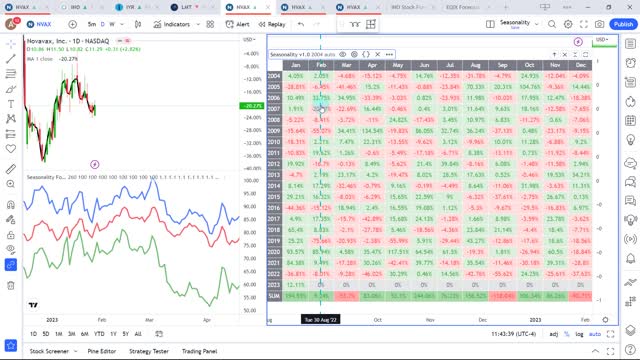
Task: Open indicator templates grid icon
Action: pyautogui.click(x=210, y=24)
